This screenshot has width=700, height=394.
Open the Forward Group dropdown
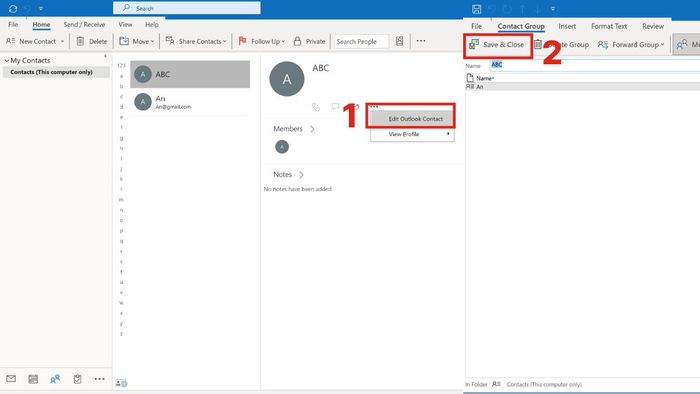point(631,45)
